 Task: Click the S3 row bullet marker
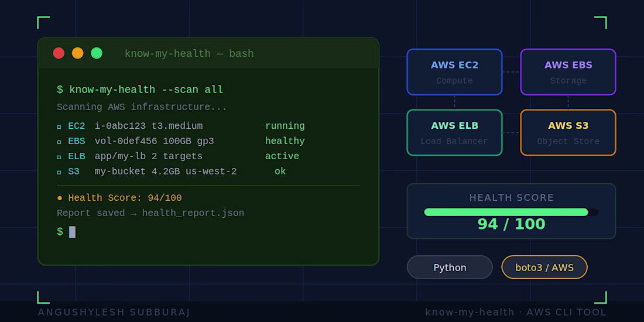point(59,172)
